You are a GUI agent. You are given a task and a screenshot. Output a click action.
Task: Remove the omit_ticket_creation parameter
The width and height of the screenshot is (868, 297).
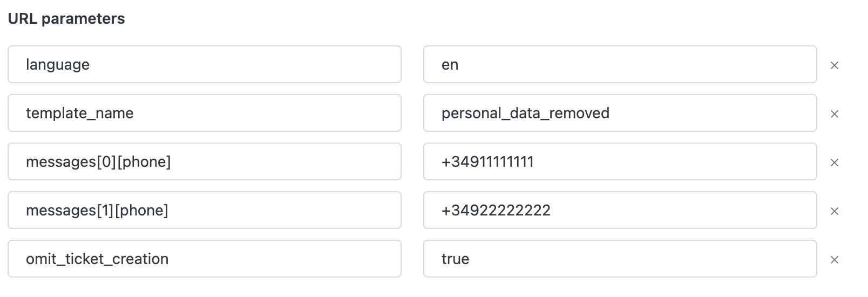coord(834,260)
